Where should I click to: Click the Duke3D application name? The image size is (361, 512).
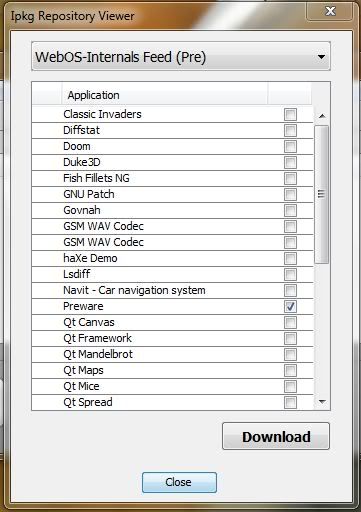click(82, 162)
